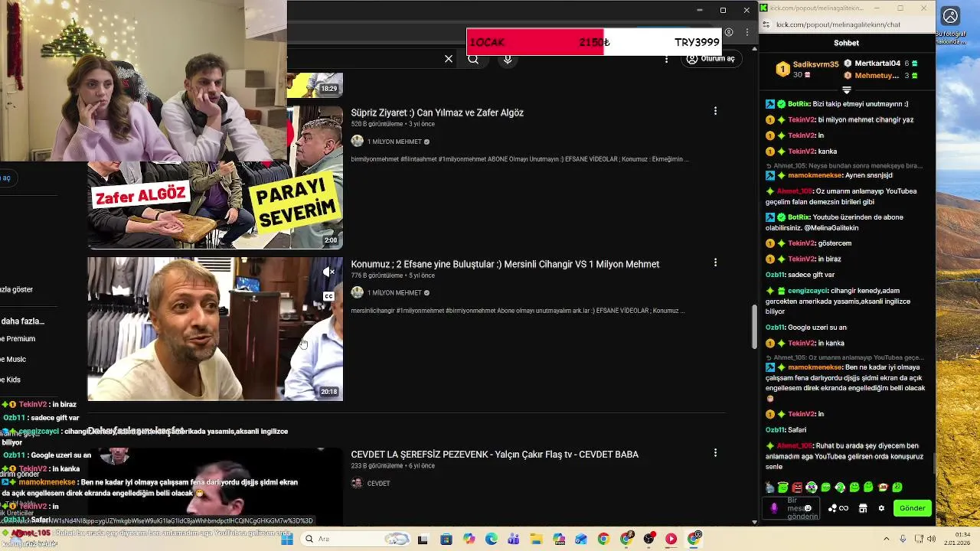
Task: Click the Kick chat window scrollbar
Action: coord(933,463)
